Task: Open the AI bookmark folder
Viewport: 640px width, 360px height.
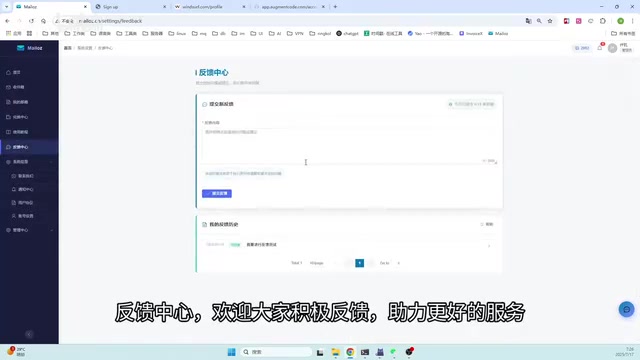Action: point(275,33)
